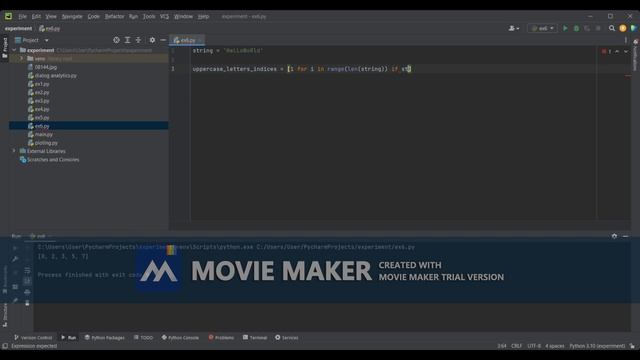Click the UTF-8 encoding in status bar
This screenshot has width=640, height=360.
pyautogui.click(x=534, y=346)
